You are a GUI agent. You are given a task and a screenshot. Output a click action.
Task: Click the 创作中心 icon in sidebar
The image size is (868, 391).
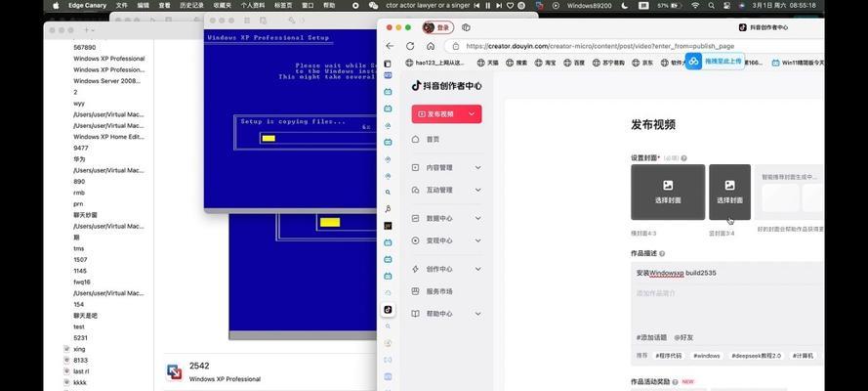416,269
